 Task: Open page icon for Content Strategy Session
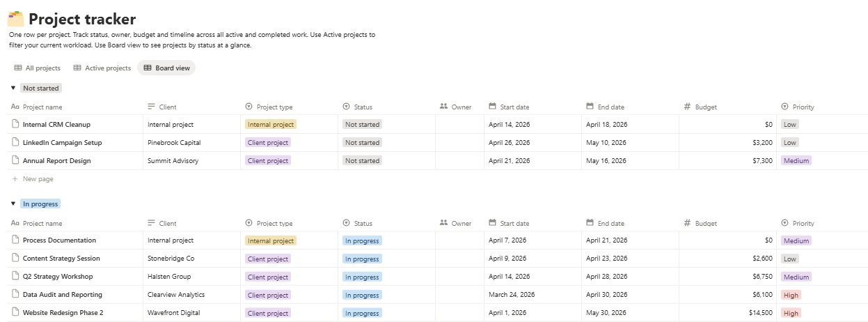[x=15, y=258]
